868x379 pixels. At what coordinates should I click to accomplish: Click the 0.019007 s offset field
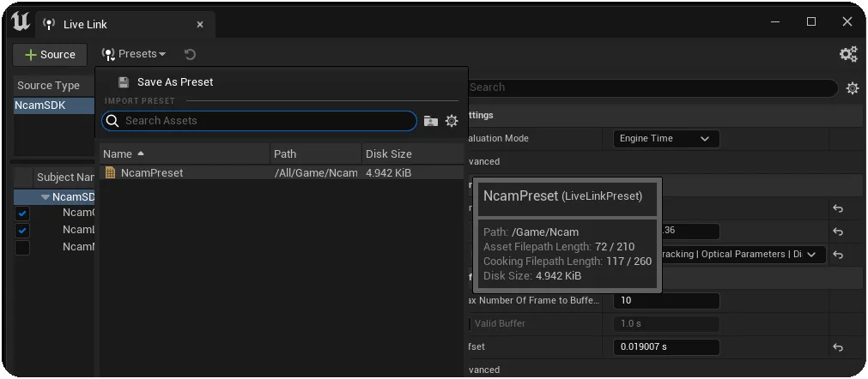coord(666,347)
